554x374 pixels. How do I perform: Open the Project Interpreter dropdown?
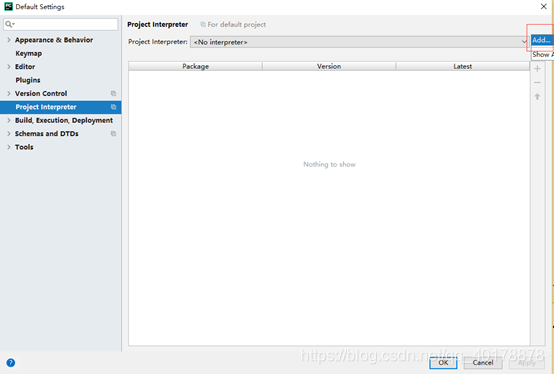coord(359,42)
